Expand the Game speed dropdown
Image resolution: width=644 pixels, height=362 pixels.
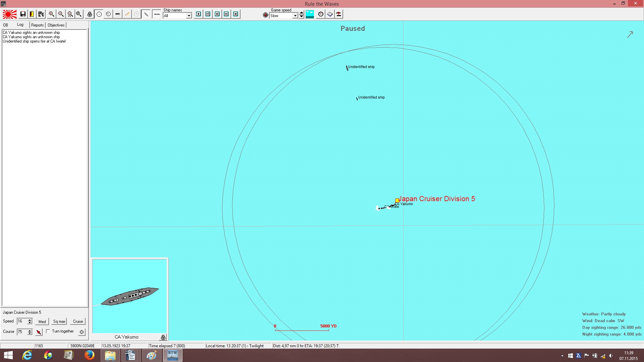(x=284, y=16)
